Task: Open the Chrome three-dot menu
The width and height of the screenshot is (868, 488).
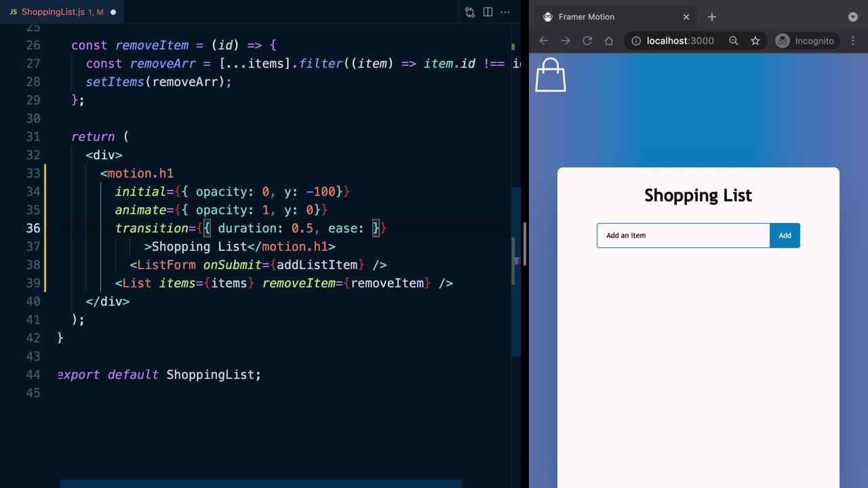Action: (x=853, y=41)
